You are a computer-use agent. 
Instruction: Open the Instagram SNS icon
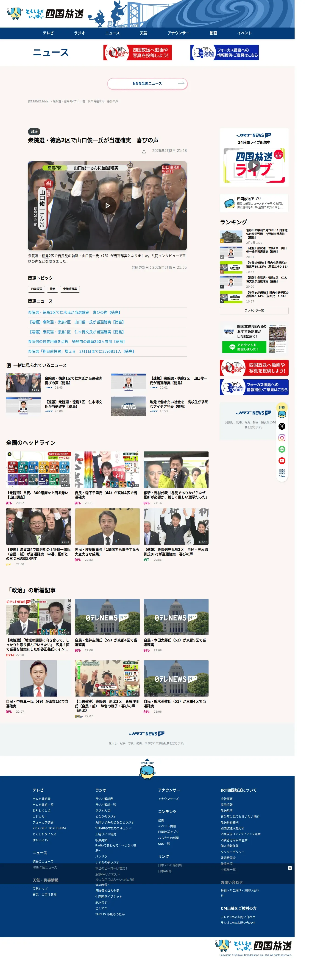281,437
